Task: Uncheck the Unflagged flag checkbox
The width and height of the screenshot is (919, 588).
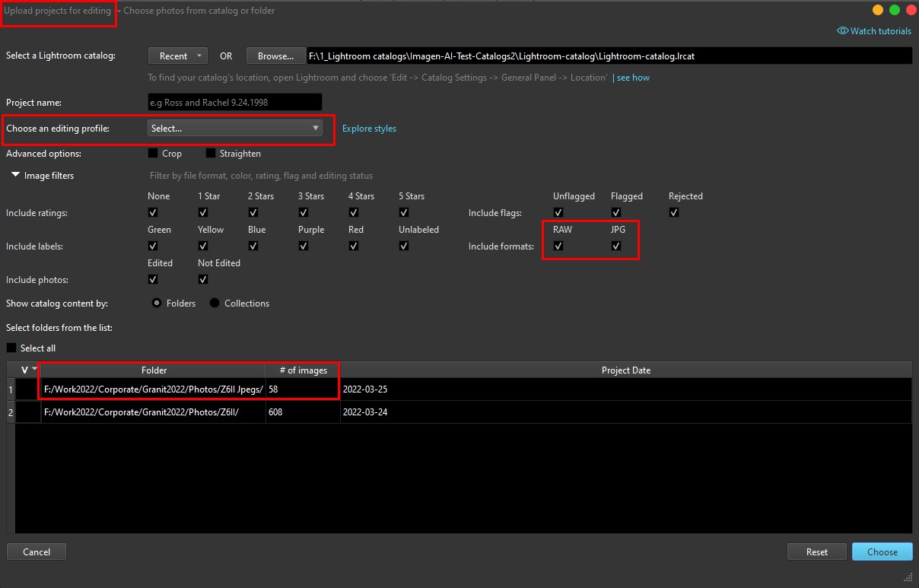Action: coord(558,213)
